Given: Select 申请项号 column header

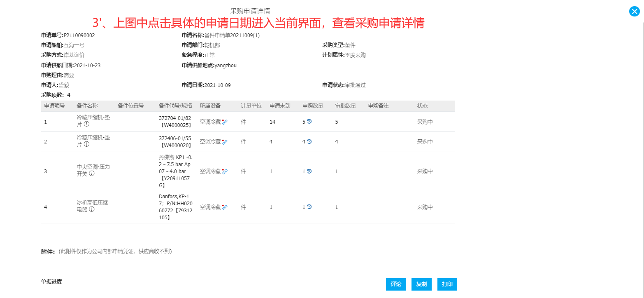Looking at the screenshot, I should 54,106.
